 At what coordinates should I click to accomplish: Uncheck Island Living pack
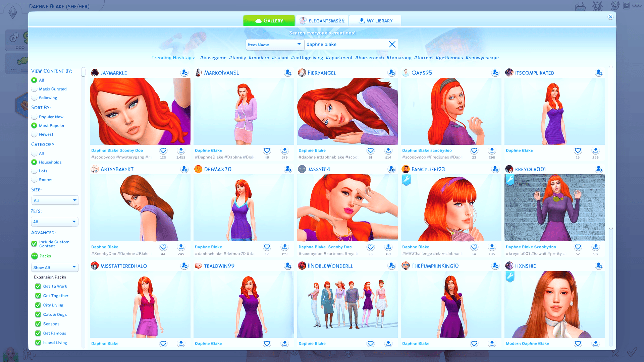(x=38, y=343)
